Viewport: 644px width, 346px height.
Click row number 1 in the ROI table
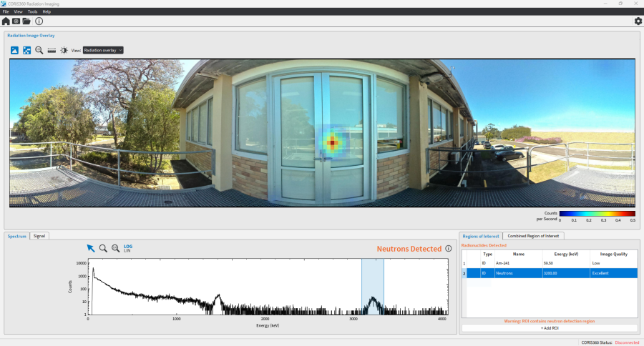pos(464,264)
